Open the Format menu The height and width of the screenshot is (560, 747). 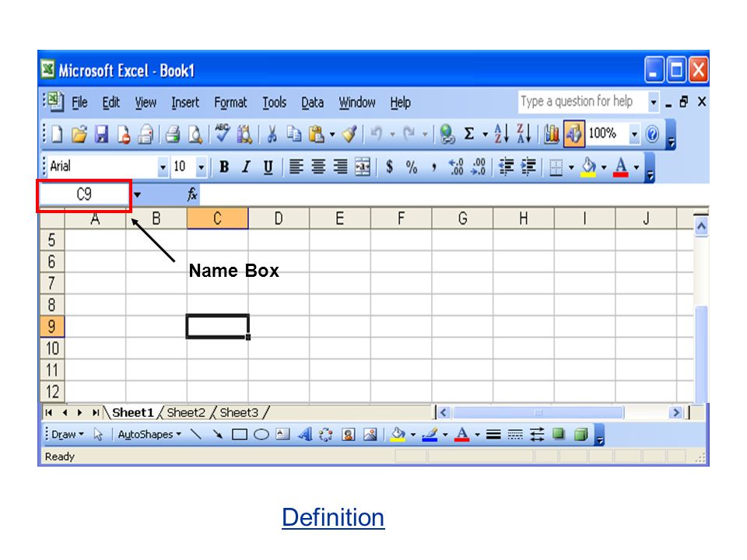(x=230, y=103)
